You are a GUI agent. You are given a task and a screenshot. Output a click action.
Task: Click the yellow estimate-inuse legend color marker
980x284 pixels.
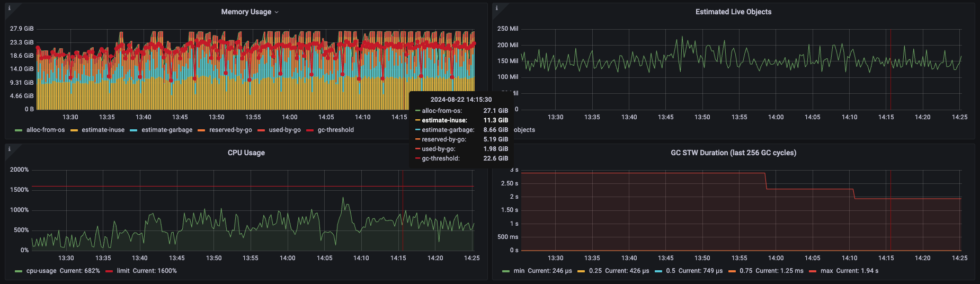coord(74,130)
